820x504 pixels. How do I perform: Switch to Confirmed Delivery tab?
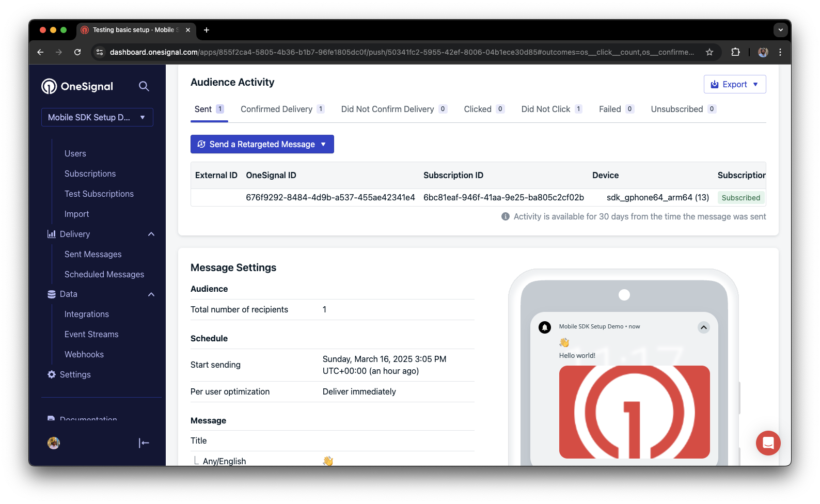pyautogui.click(x=282, y=109)
